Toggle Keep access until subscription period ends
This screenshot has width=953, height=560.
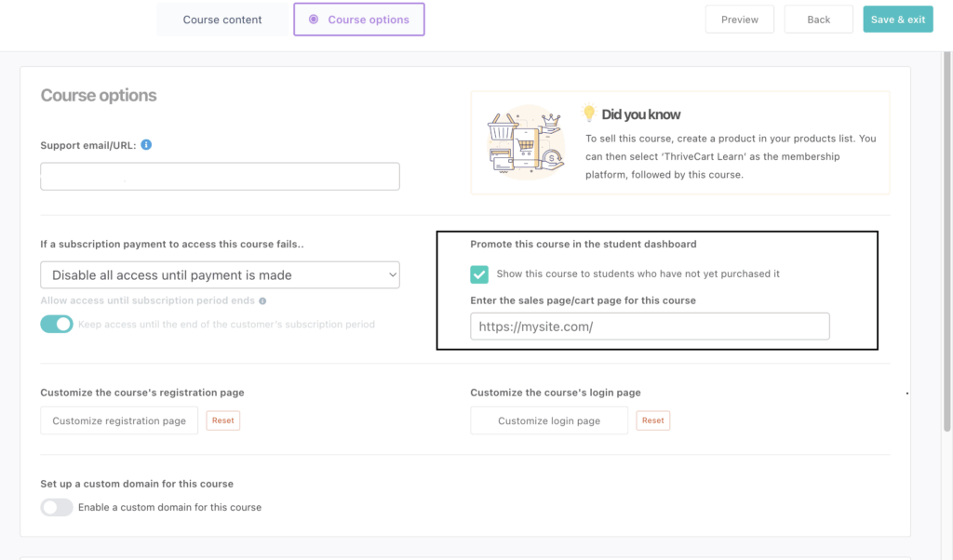tap(57, 325)
